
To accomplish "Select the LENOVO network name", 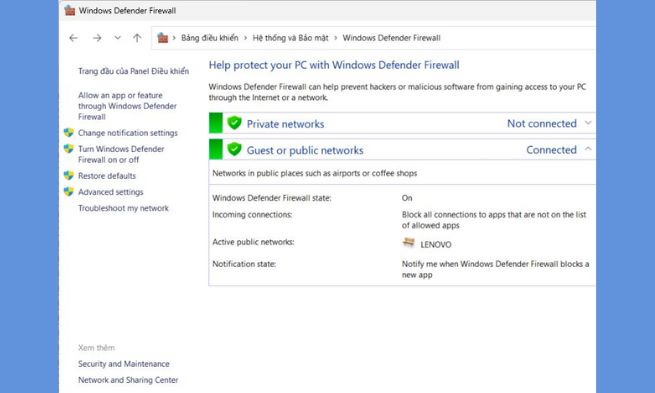I will coord(436,245).
